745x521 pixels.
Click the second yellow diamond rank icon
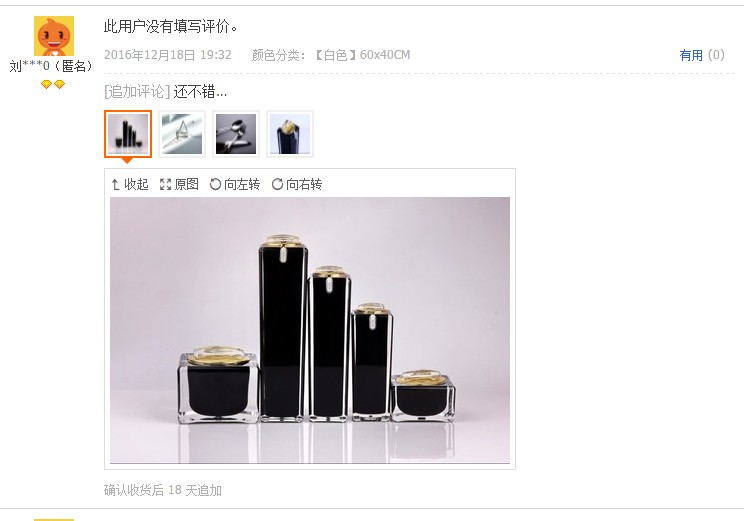coord(59,85)
